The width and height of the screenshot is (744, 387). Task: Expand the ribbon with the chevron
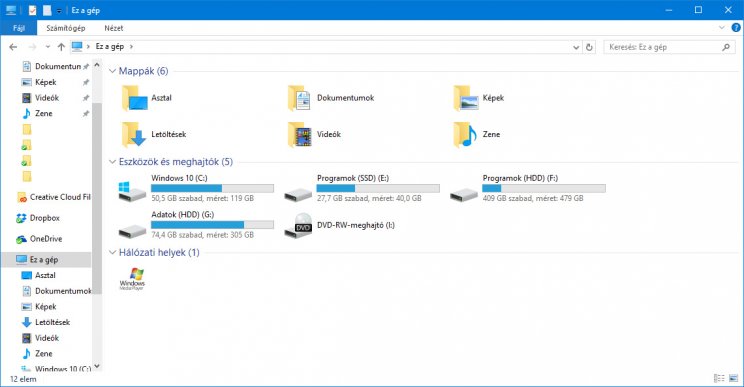(722, 28)
